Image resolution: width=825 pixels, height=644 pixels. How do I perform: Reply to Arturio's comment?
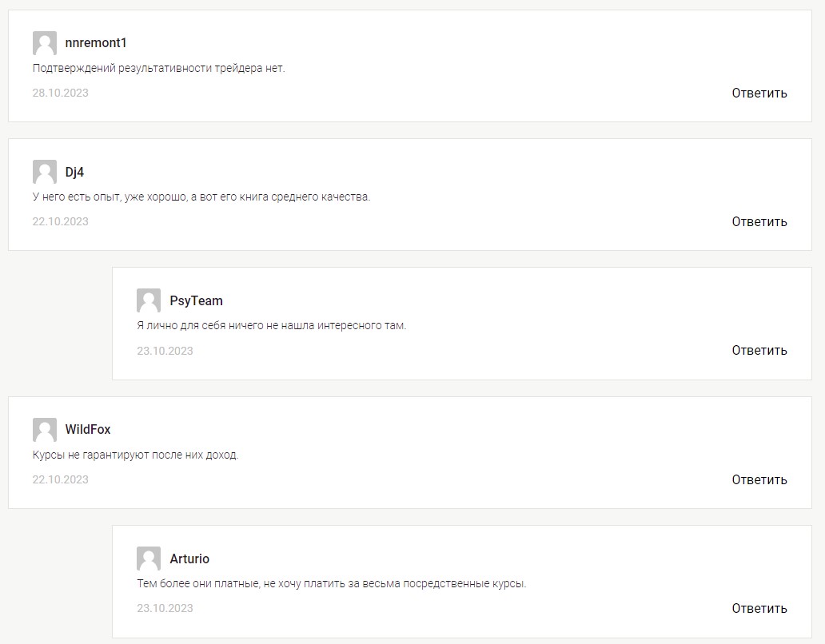click(759, 609)
